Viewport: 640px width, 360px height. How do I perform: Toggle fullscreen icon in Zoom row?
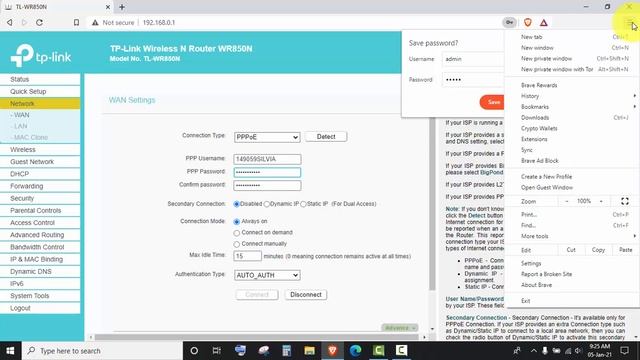pyautogui.click(x=624, y=201)
